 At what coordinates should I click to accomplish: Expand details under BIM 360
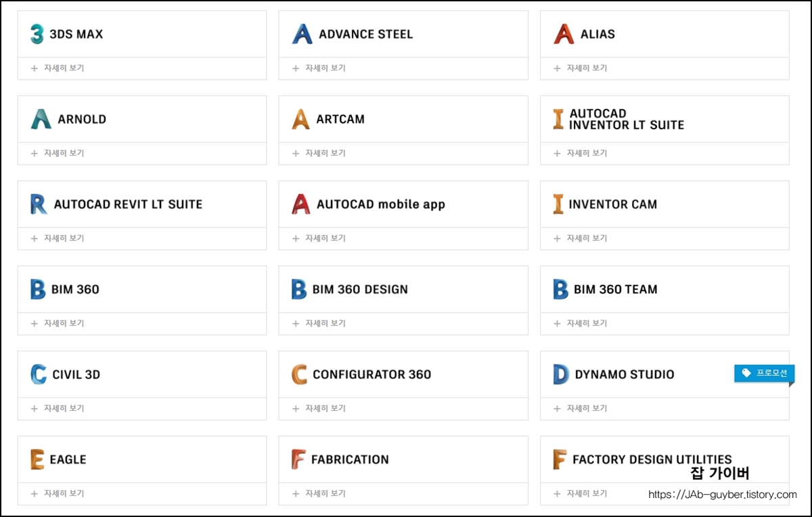click(x=58, y=323)
